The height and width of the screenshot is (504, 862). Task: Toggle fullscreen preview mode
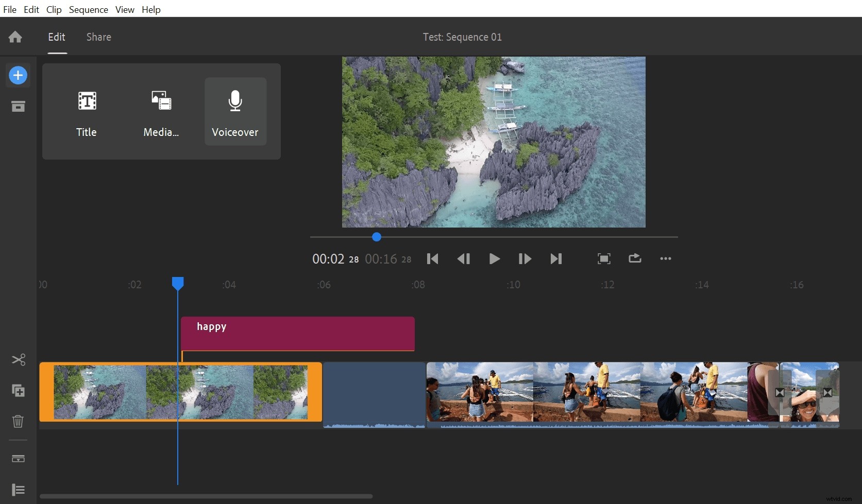(603, 258)
